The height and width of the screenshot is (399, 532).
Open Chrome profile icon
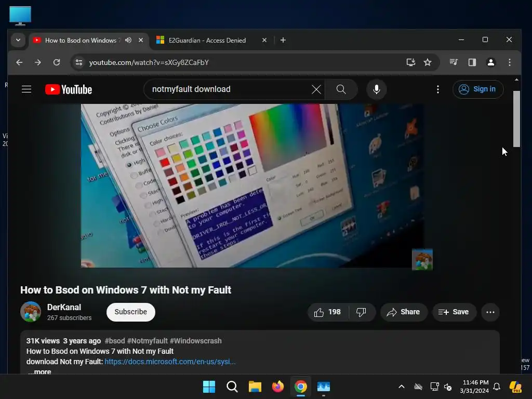490,62
